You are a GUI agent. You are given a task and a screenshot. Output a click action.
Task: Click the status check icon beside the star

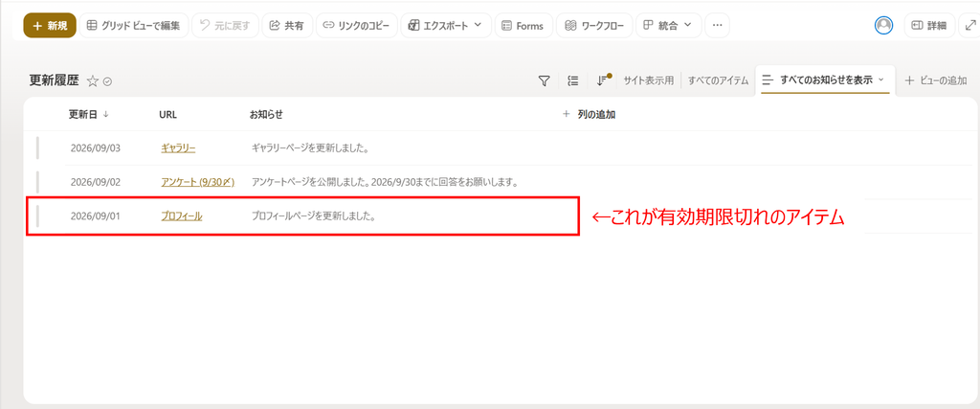click(107, 81)
